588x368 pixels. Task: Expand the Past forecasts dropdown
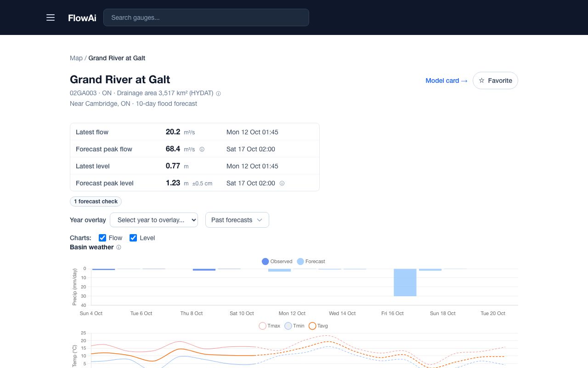tap(237, 220)
